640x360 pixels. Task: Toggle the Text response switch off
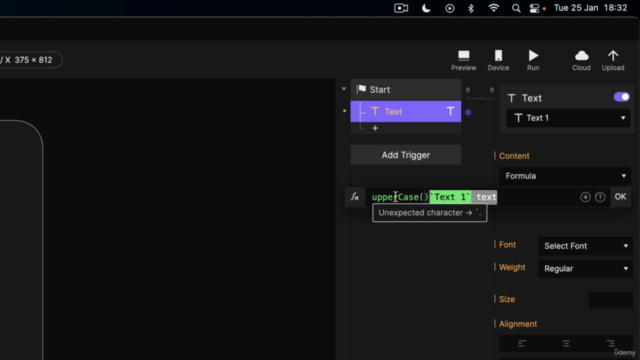coord(622,97)
